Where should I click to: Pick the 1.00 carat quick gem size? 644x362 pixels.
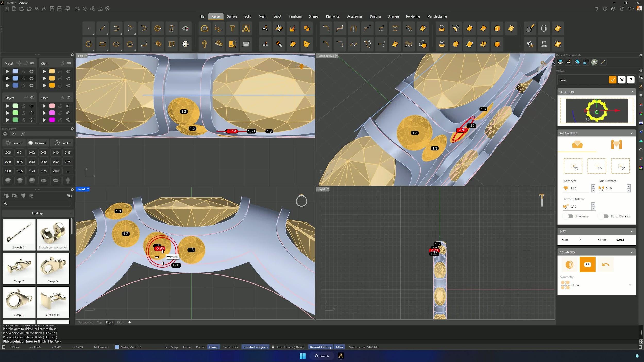tap(8, 171)
